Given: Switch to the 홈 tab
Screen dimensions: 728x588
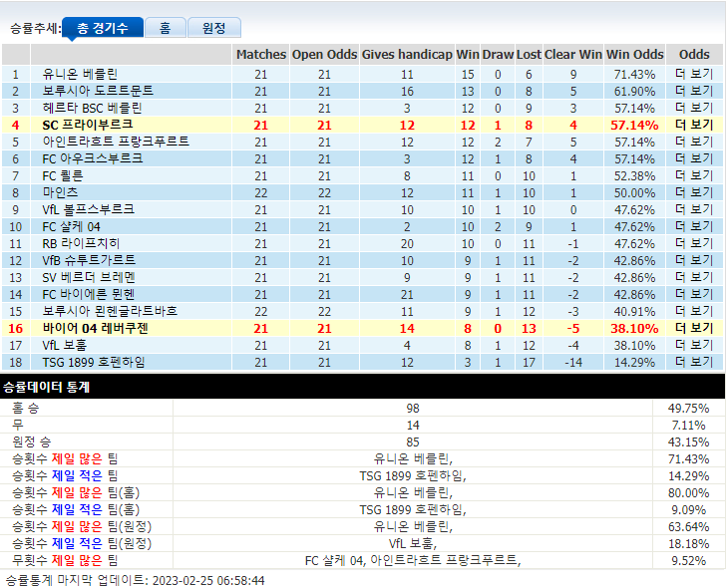Looking at the screenshot, I should tap(166, 28).
